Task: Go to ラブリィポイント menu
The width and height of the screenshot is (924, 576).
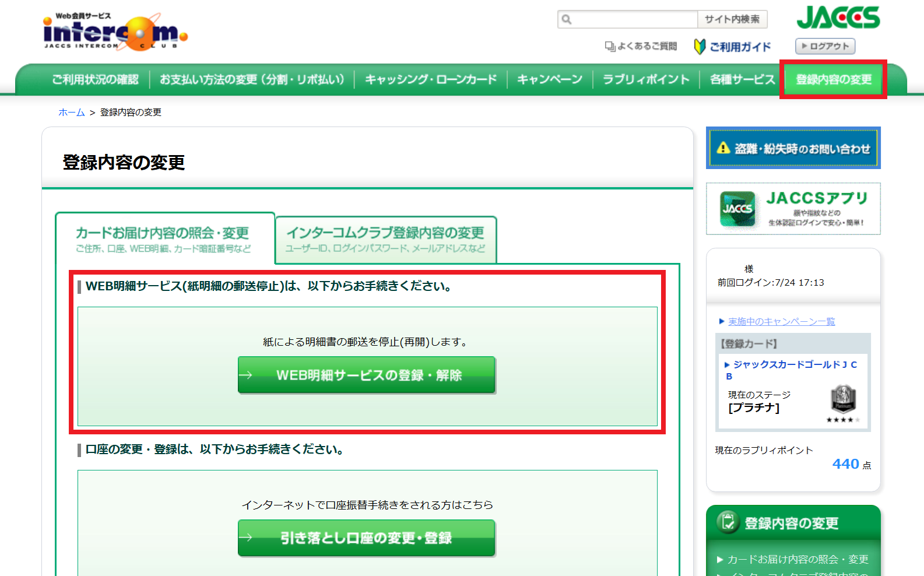Action: tap(646, 79)
